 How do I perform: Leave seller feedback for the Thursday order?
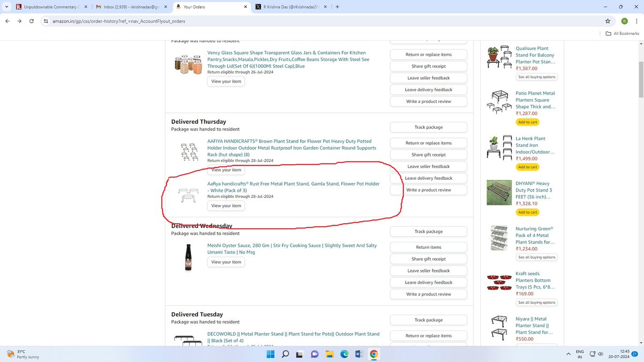pyautogui.click(x=428, y=166)
